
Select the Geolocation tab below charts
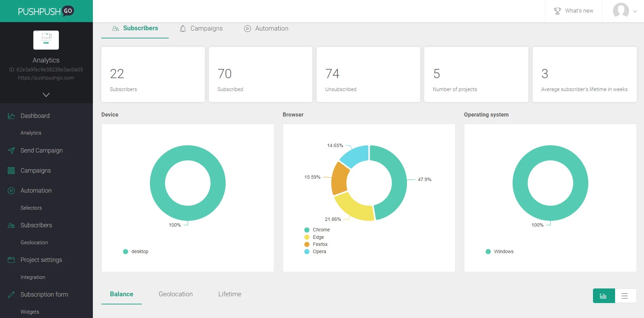tap(176, 294)
